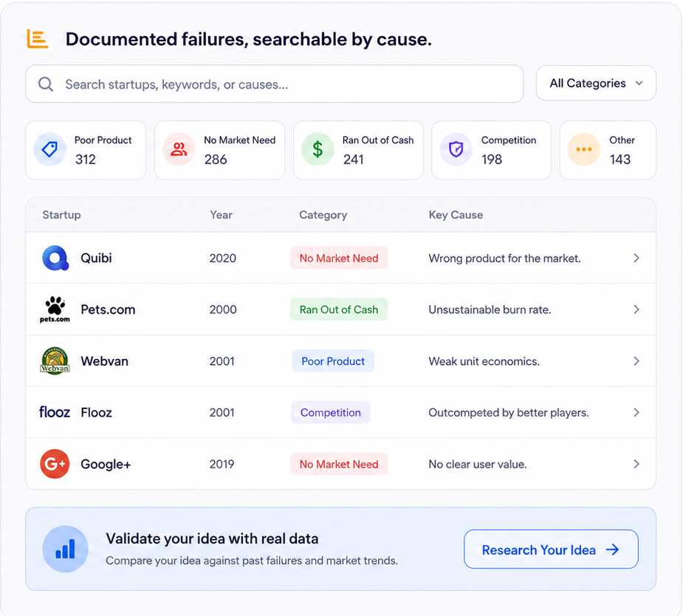
Task: Click the Quibi logo icon
Action: point(55,258)
